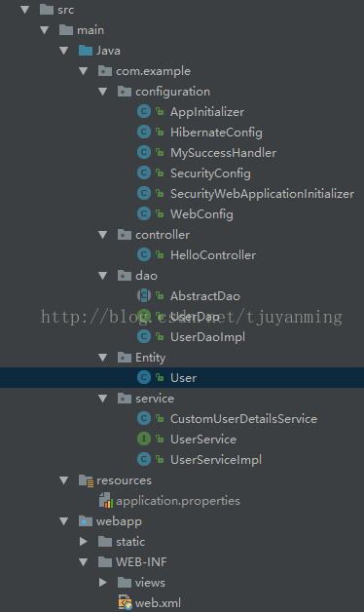Click the UserServiceImpl class icon
This screenshot has width=364, height=612.
click(x=144, y=459)
